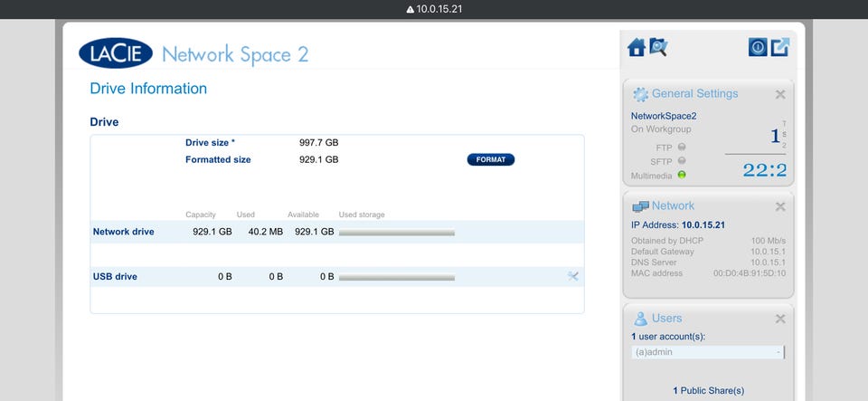868x401 pixels.
Task: Click the IP Address 10.0.15.21 value
Action: 703,224
